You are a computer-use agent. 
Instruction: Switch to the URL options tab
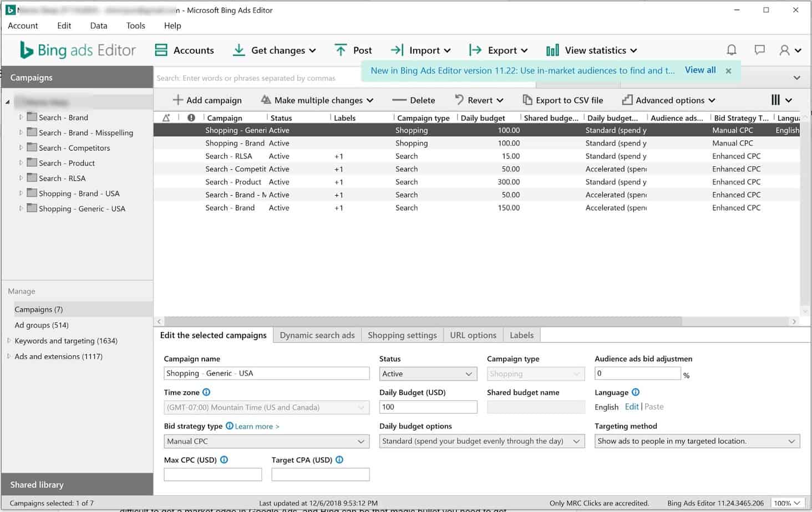(x=473, y=335)
